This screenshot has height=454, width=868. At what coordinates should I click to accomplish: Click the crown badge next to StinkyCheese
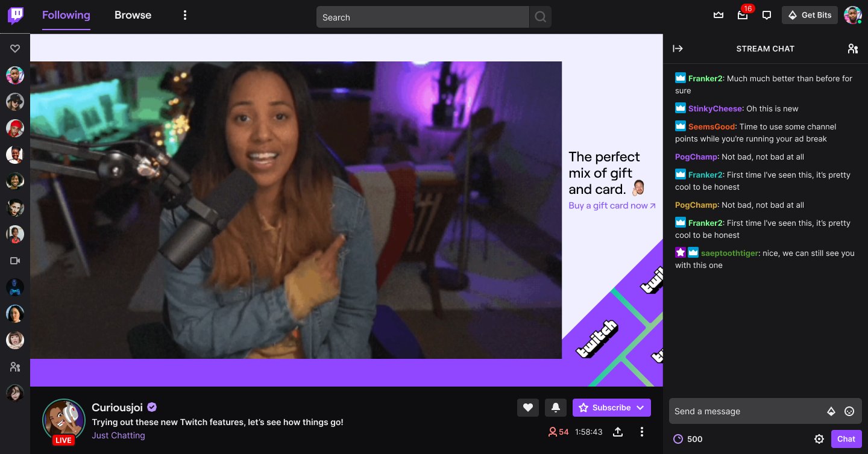(x=681, y=108)
